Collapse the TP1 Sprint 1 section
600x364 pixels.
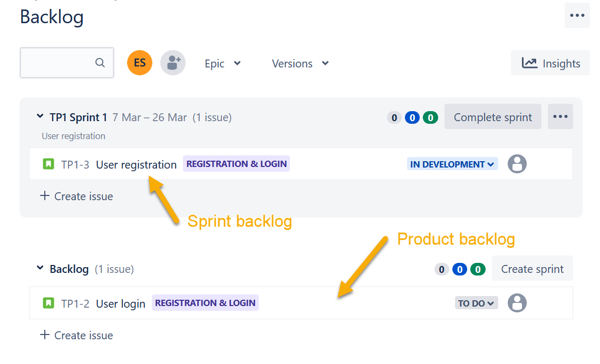coord(40,116)
